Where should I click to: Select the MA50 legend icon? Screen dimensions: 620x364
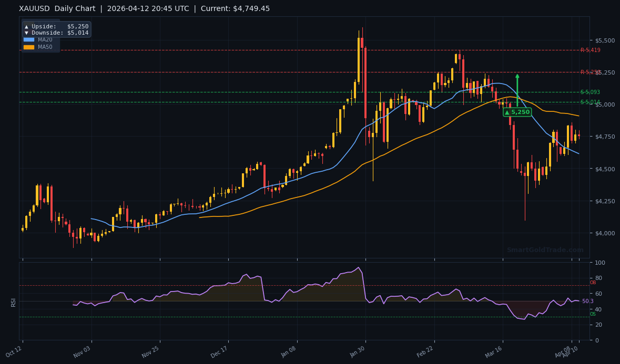[29, 46]
